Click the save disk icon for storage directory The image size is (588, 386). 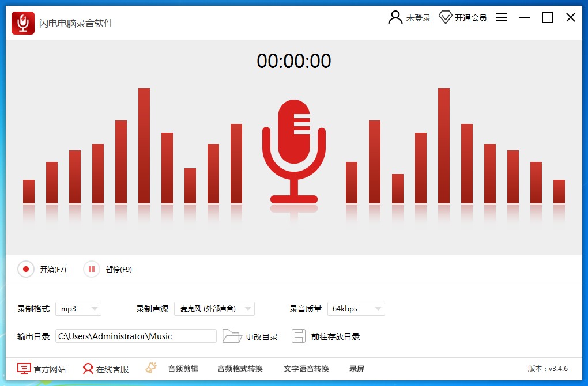(x=298, y=336)
